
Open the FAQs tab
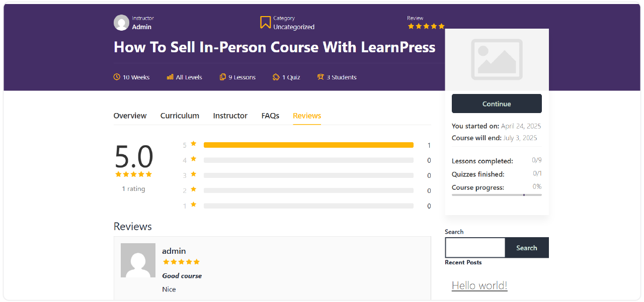point(270,116)
